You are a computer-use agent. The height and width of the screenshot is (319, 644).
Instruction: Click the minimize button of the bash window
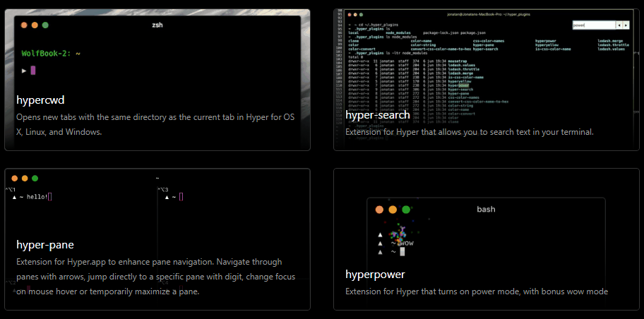click(x=393, y=210)
